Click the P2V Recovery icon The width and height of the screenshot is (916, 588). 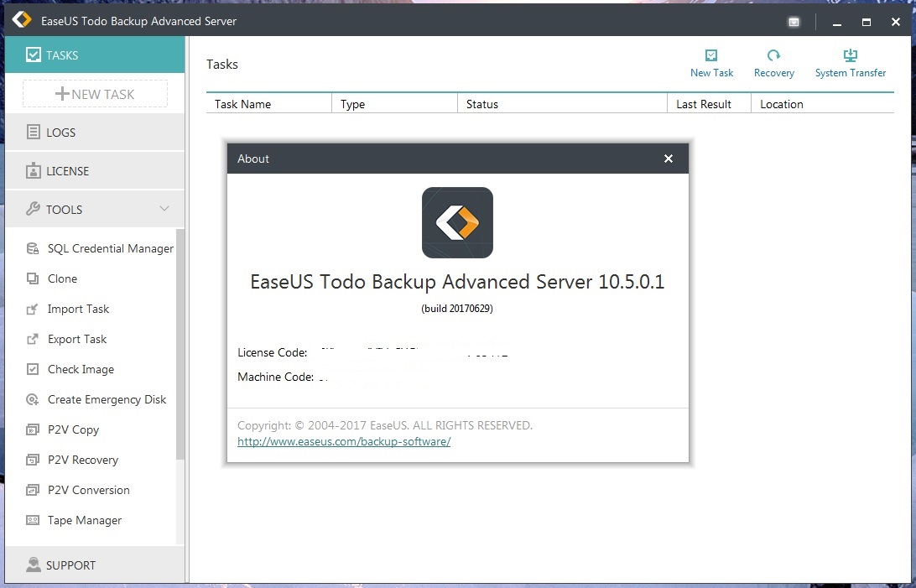point(33,461)
